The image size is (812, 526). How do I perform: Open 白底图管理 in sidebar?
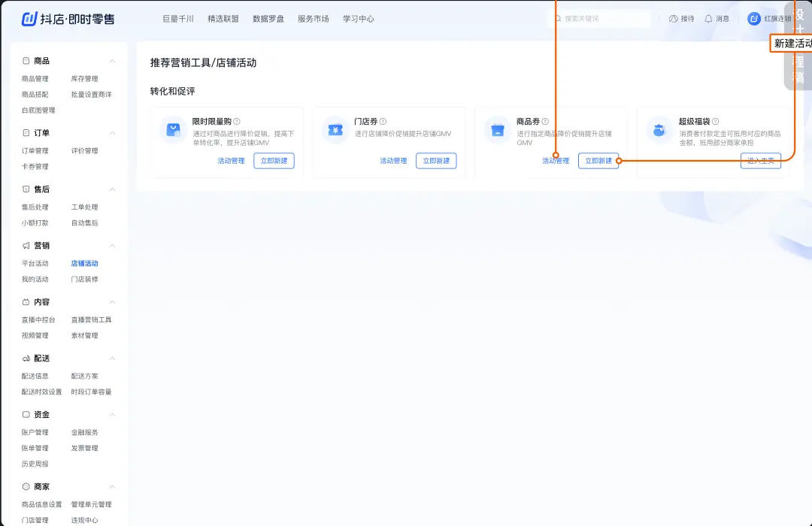coord(38,110)
